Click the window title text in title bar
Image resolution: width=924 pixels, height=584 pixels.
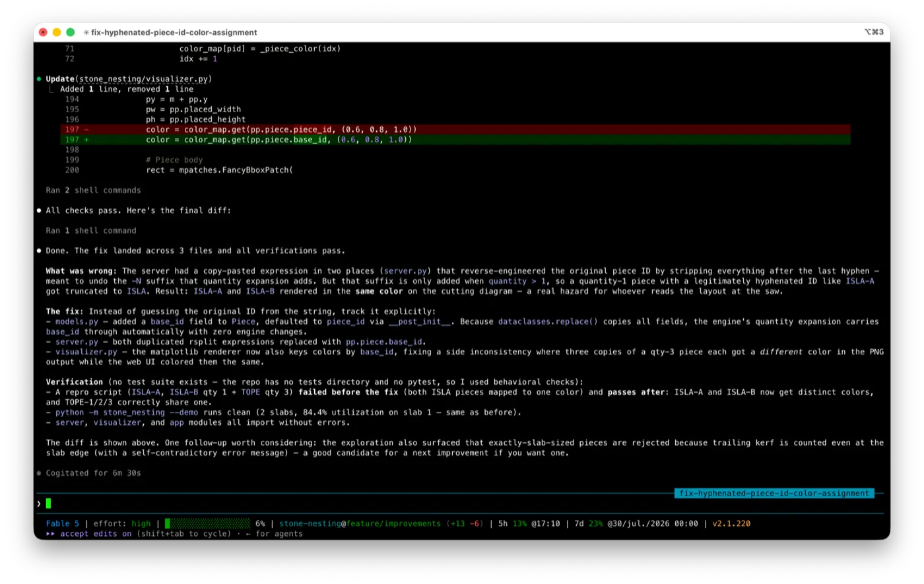click(x=174, y=32)
